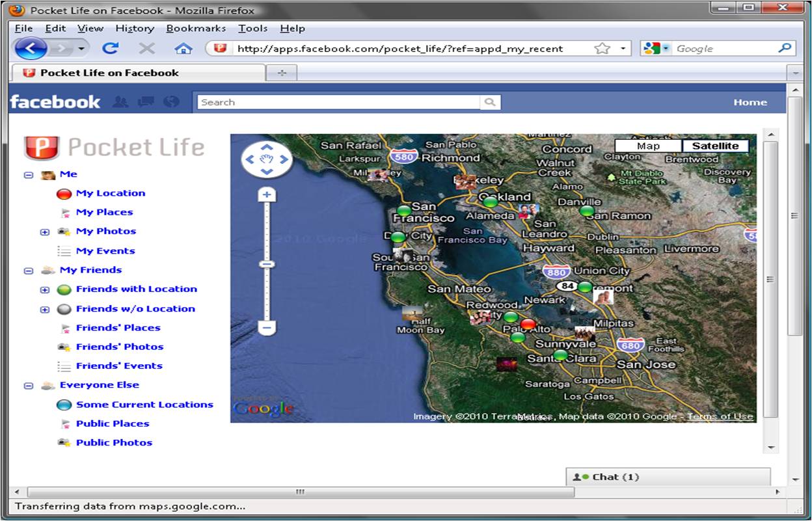Expand the My Photos node

pos(45,232)
